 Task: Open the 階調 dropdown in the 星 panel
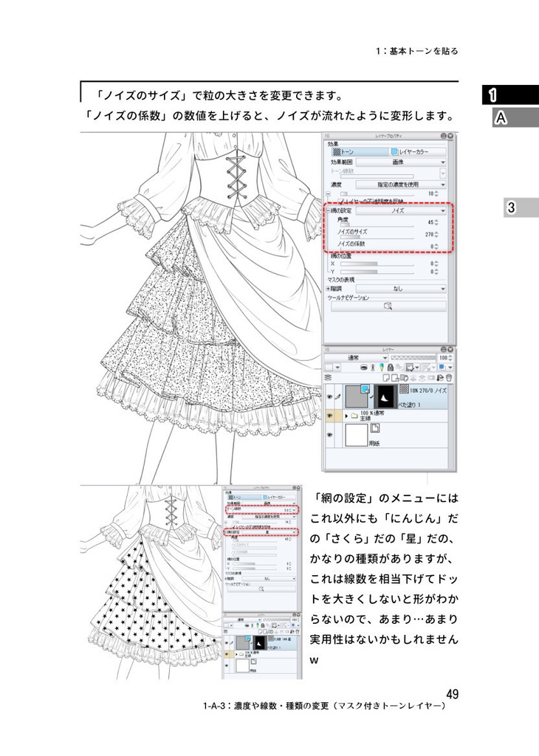pos(269,579)
